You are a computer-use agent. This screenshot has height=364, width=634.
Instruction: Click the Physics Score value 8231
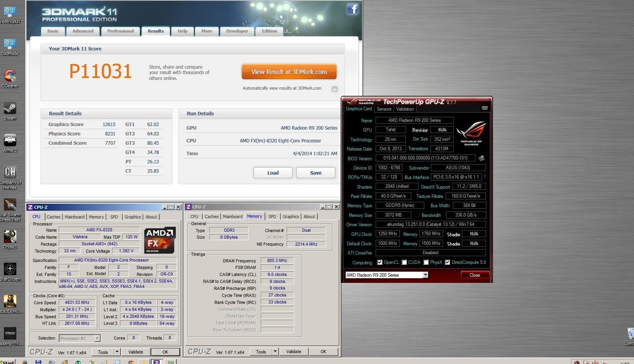tap(110, 134)
